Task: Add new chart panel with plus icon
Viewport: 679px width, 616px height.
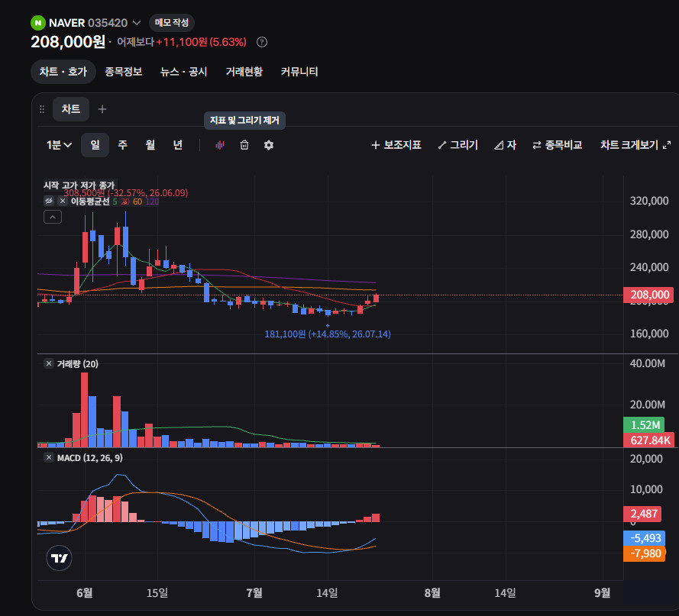Action: coord(102,109)
